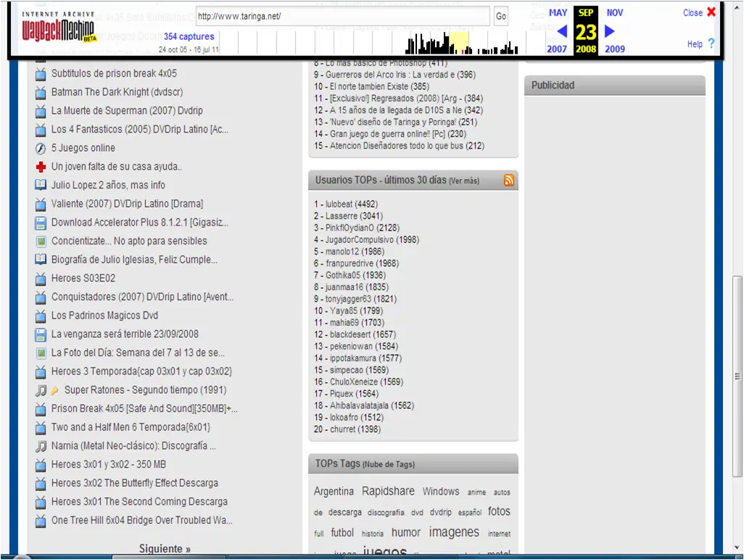Open post Gran juego de guerra online
744x560 pixels.
coord(388,133)
